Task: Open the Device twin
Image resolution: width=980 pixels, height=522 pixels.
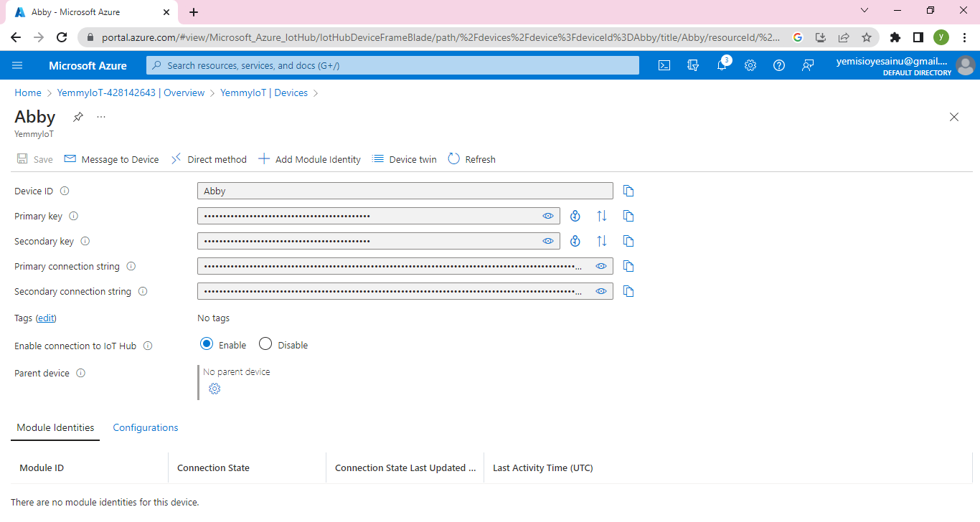Action: click(x=405, y=159)
